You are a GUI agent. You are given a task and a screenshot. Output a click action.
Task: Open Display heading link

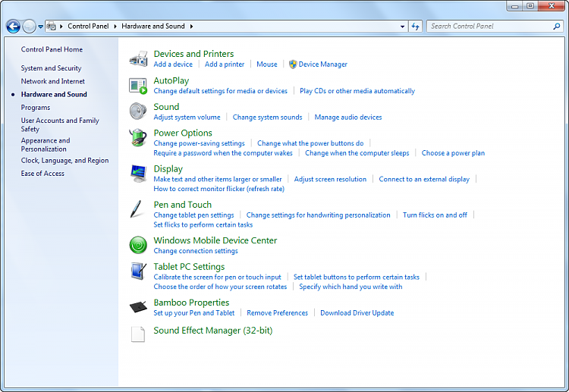pyautogui.click(x=168, y=169)
